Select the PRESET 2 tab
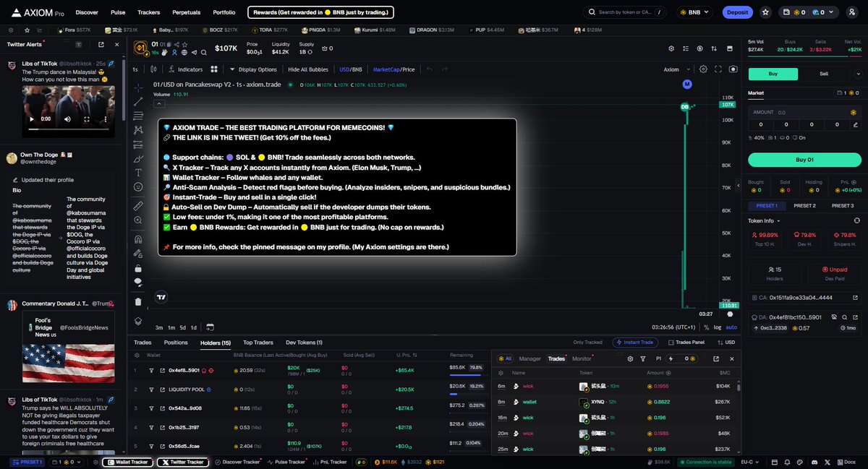This screenshot has height=469, width=868. 804,205
